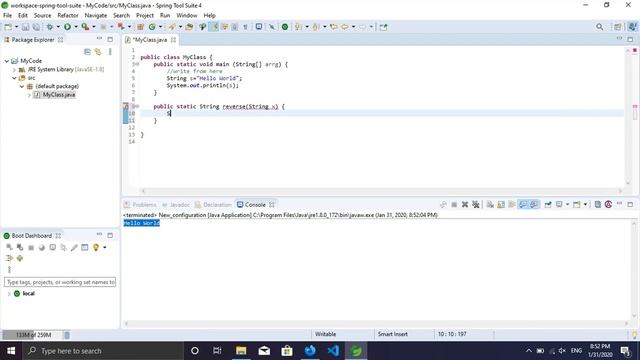Select the (default package) tree item
This screenshot has width=640, height=360.
(x=57, y=86)
